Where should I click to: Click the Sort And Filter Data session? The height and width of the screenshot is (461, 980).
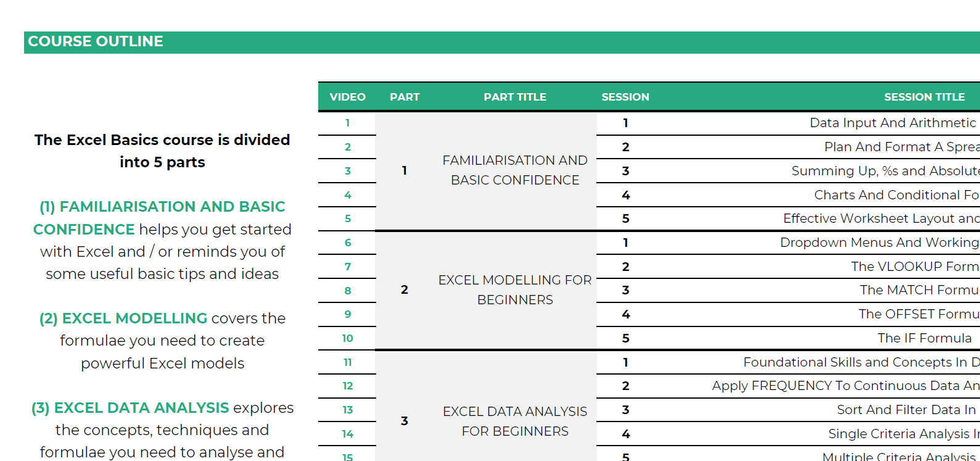905,410
